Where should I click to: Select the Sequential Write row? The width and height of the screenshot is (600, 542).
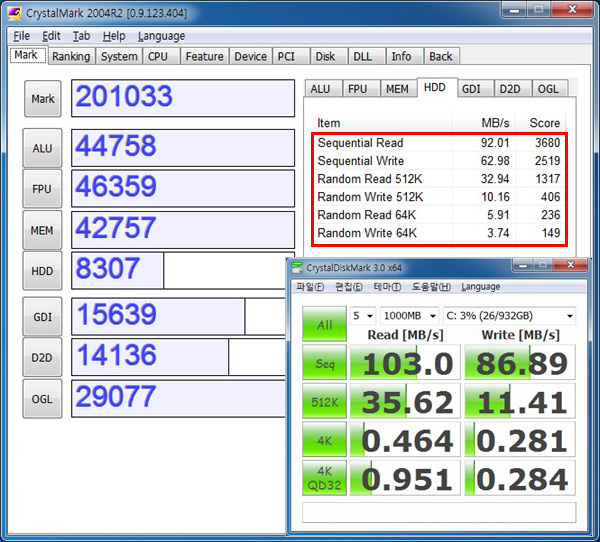tap(439, 161)
